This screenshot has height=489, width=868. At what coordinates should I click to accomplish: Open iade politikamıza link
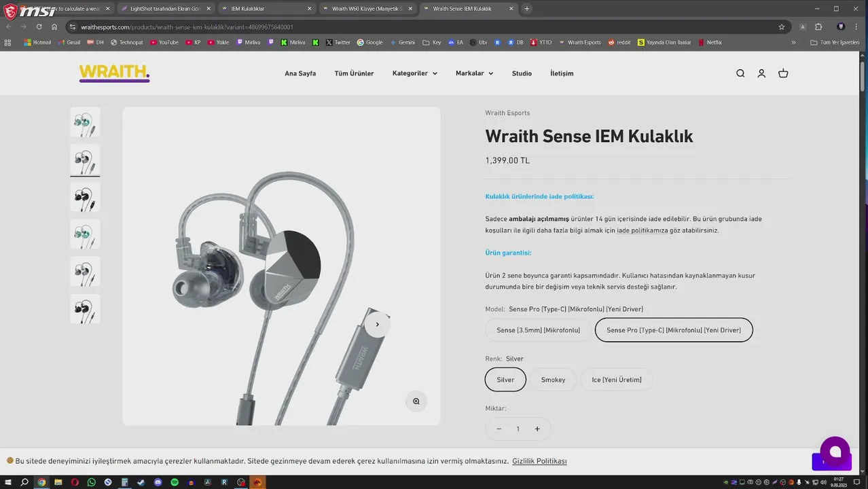point(642,230)
